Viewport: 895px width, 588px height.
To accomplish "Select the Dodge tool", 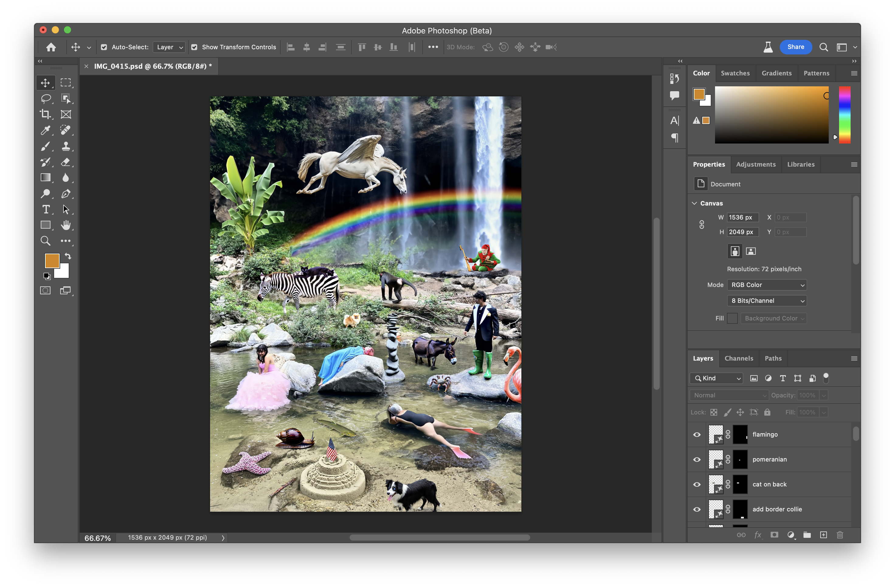I will click(46, 193).
